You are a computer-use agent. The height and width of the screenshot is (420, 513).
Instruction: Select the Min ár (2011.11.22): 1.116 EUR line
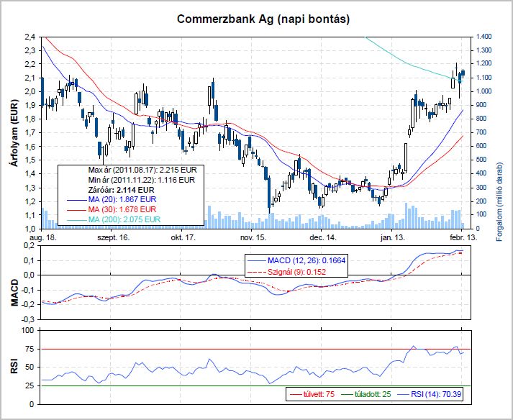tap(141, 180)
